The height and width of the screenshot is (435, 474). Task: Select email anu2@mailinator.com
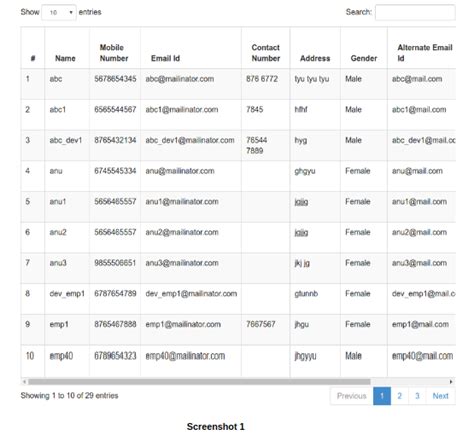182,232
